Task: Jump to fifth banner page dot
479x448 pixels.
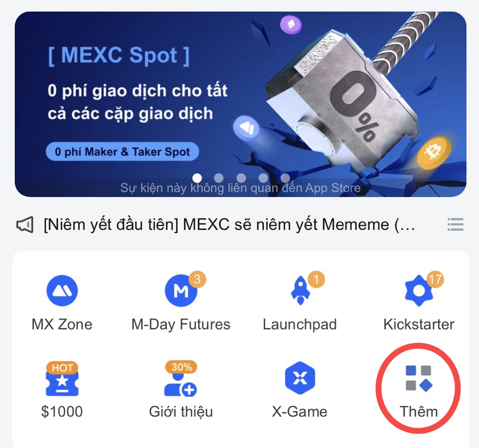Action: (285, 178)
